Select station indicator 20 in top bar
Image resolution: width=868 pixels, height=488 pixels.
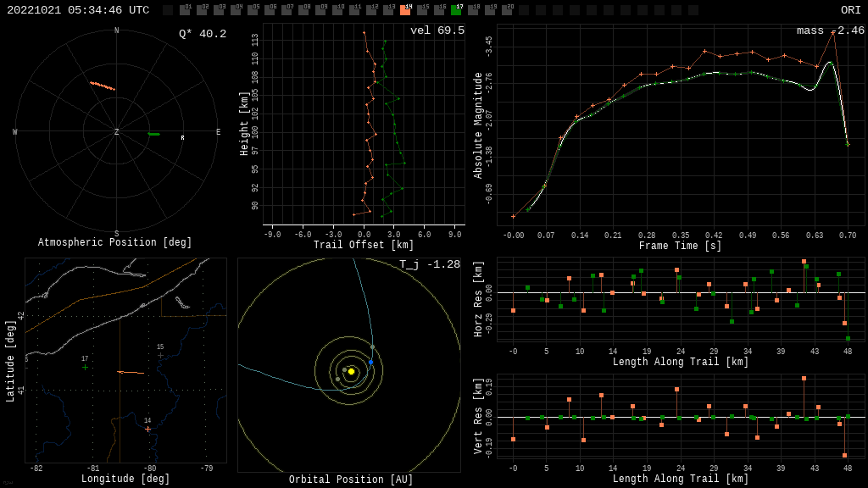(x=507, y=9)
